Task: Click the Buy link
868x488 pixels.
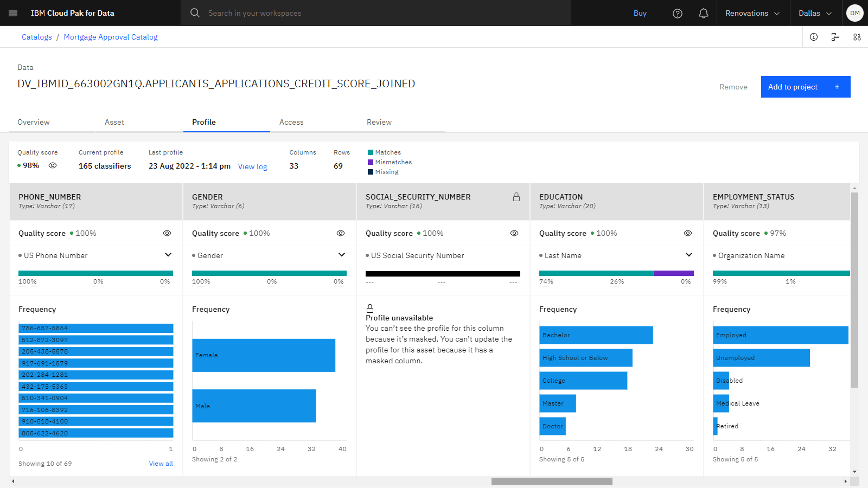Action: (640, 13)
